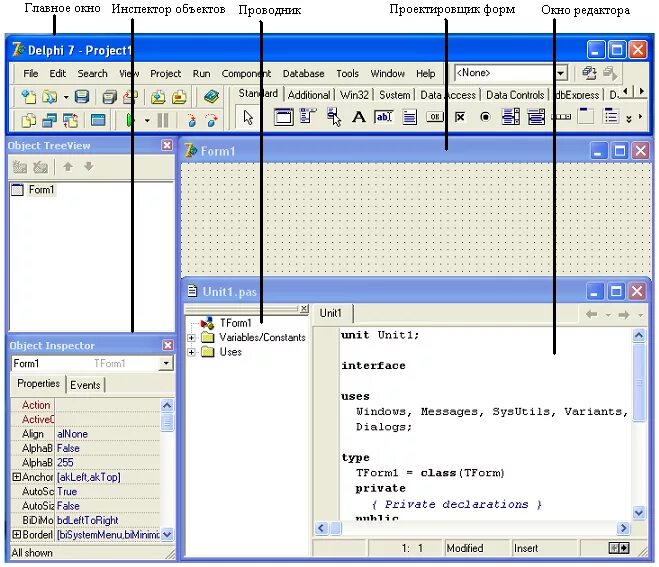
Task: Click the Save All toolbar icon
Action: (x=110, y=97)
